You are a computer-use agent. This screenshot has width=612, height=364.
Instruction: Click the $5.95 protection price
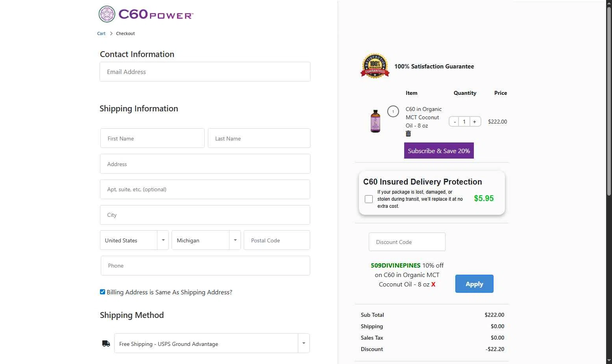tap(484, 198)
